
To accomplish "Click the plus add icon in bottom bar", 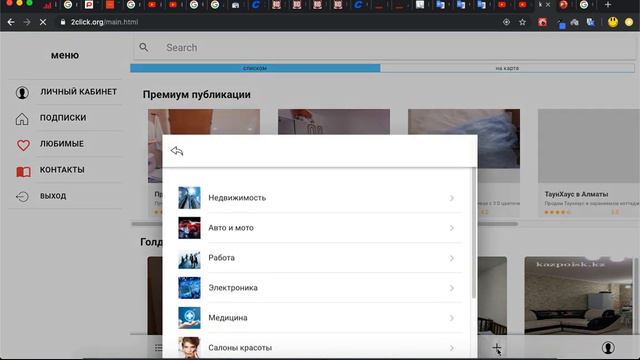I will (x=496, y=347).
